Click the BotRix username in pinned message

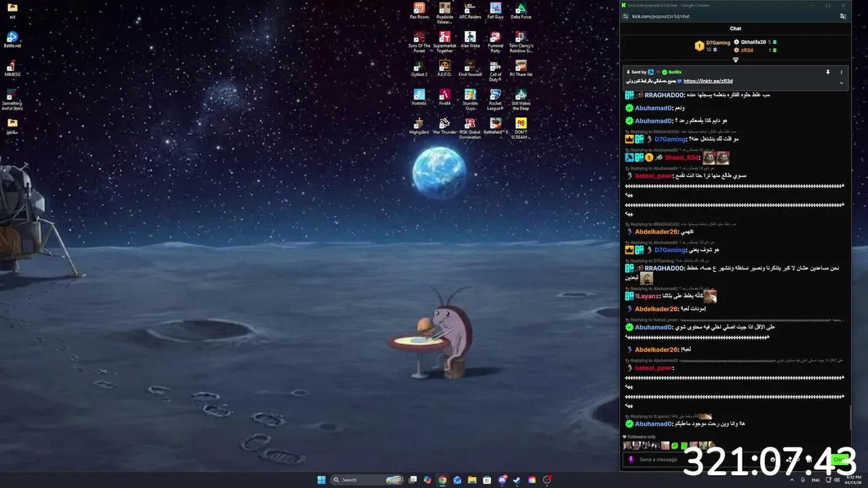tap(675, 72)
